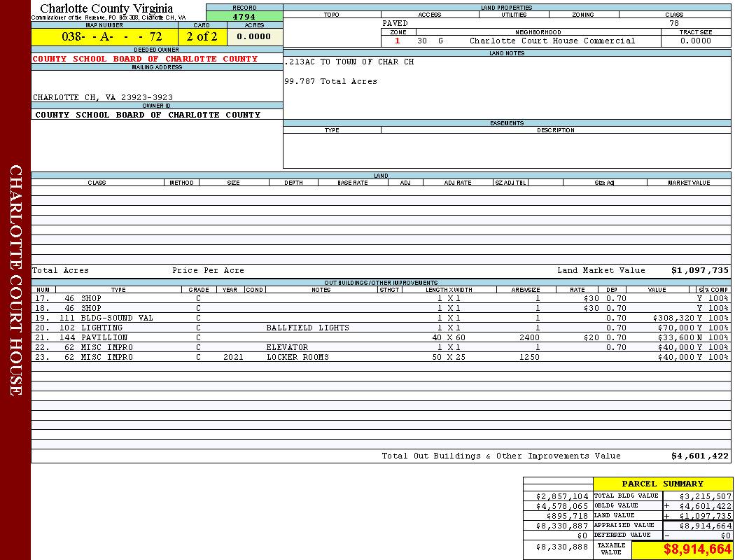This screenshot has height=560, width=735.
Task: Select the LOCKER ROOMS 2021 row
Action: 297,357
